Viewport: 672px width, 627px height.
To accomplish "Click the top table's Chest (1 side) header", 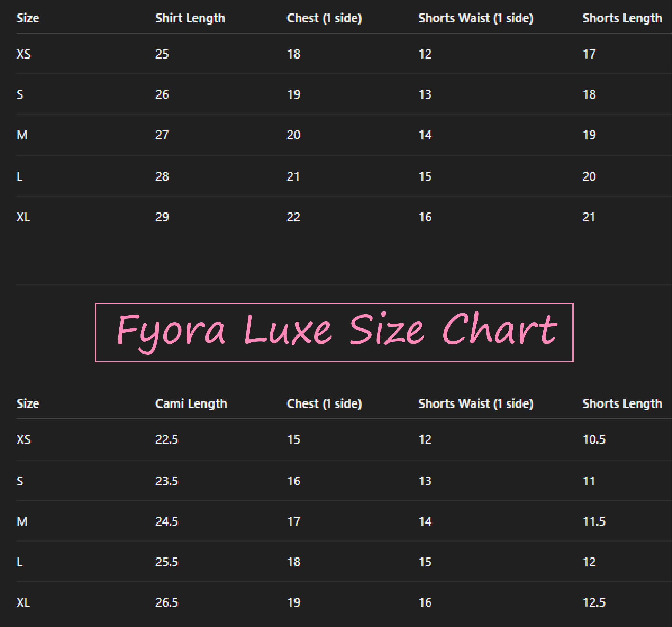I will (x=324, y=18).
